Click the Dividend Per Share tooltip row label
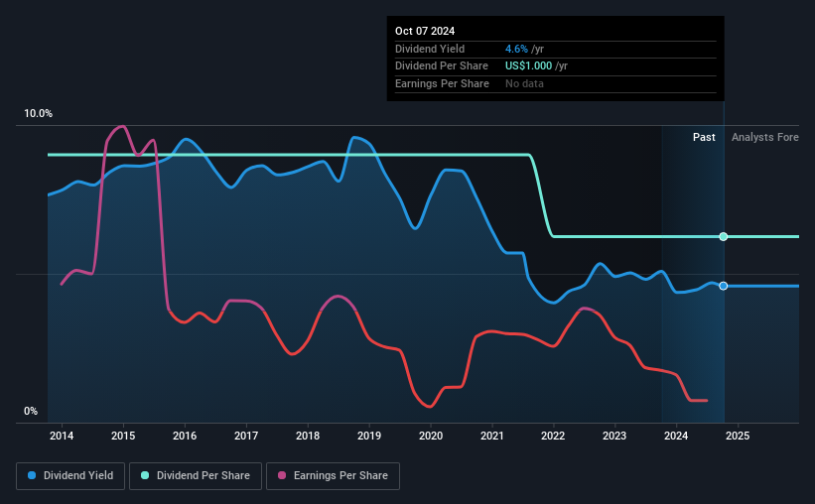Screen dimensions: 815x504 (442, 66)
